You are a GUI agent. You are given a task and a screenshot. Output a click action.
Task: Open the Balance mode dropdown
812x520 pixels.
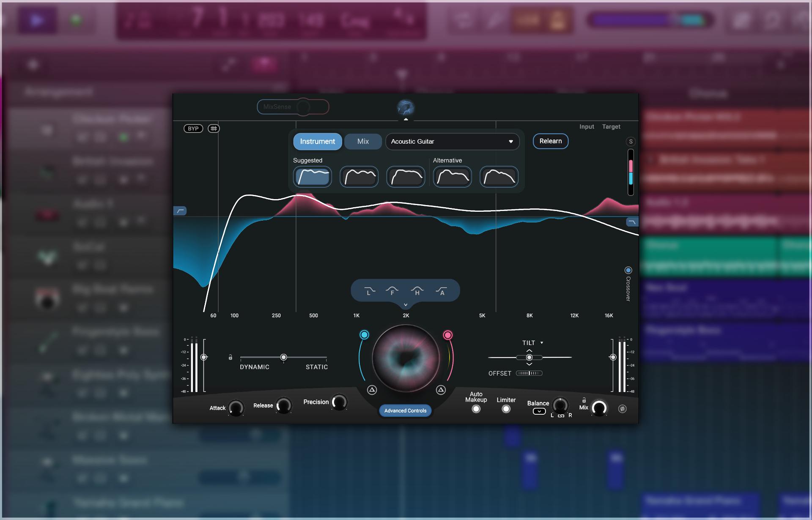(539, 411)
